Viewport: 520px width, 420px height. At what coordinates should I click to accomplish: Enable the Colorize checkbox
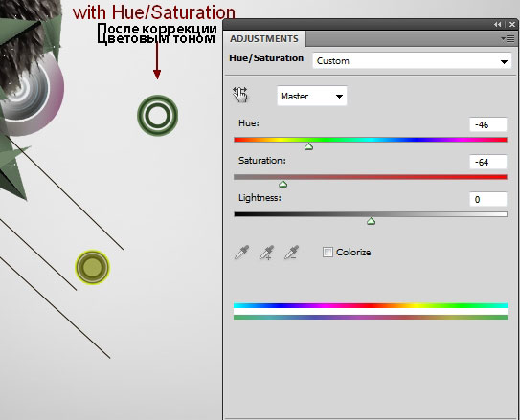pos(328,252)
